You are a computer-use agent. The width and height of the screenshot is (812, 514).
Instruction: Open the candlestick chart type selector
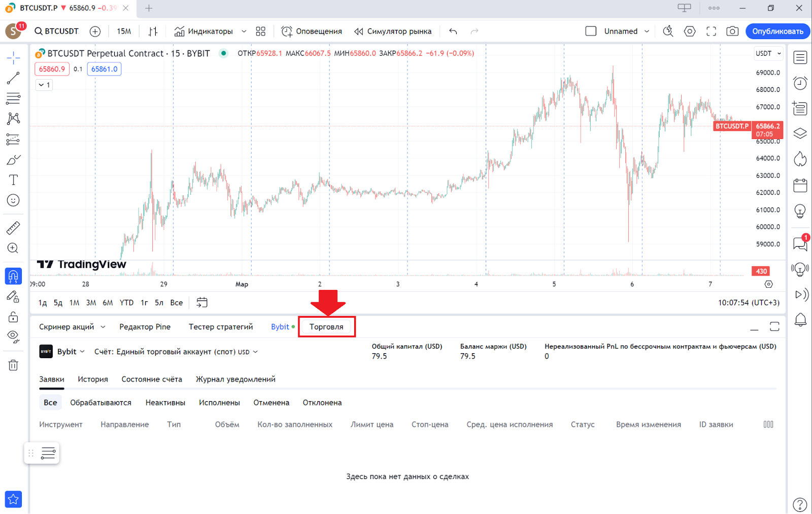pos(153,31)
